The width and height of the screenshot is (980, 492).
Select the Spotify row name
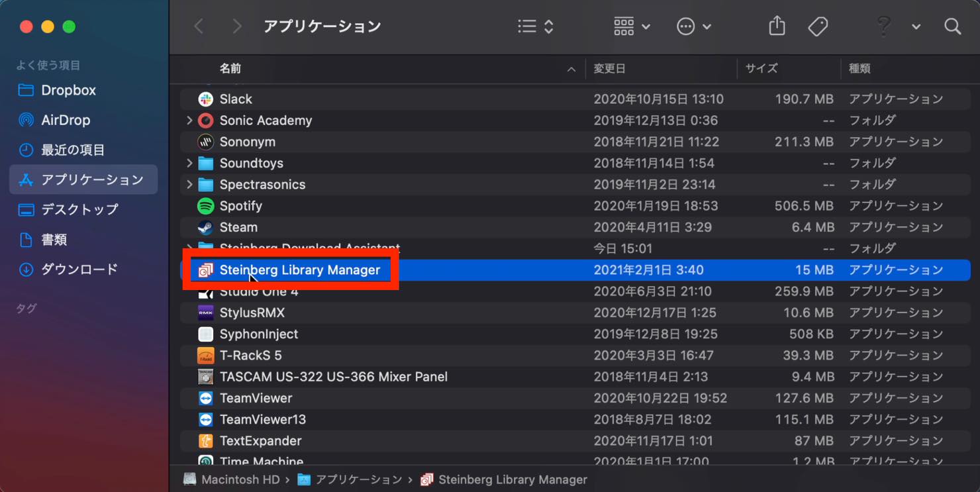click(x=241, y=206)
